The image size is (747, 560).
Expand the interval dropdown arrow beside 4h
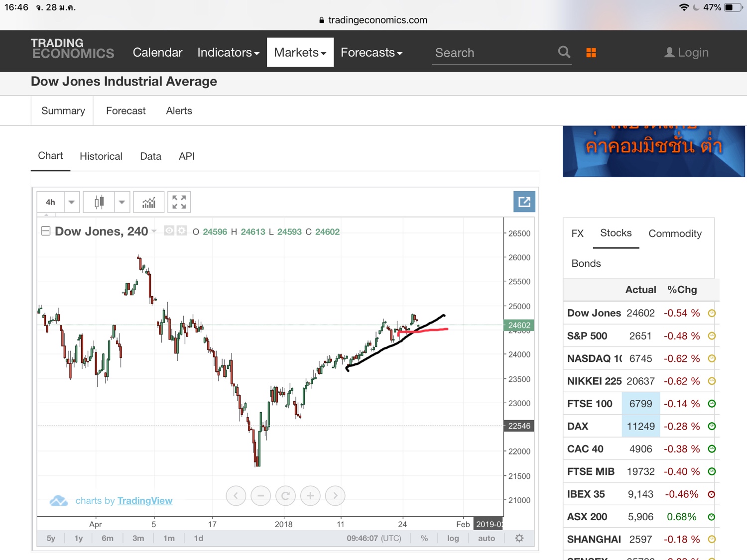[72, 202]
